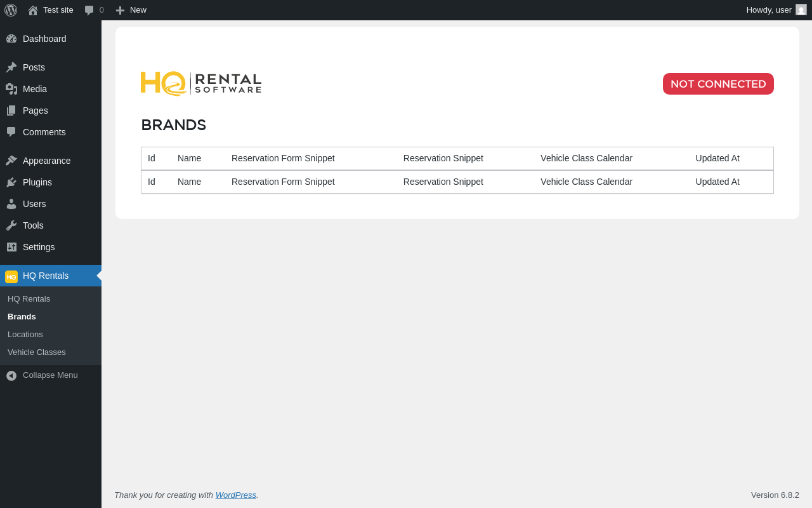Image resolution: width=812 pixels, height=508 pixels.
Task: Click the Reservation Snippet column header
Action: (x=443, y=158)
